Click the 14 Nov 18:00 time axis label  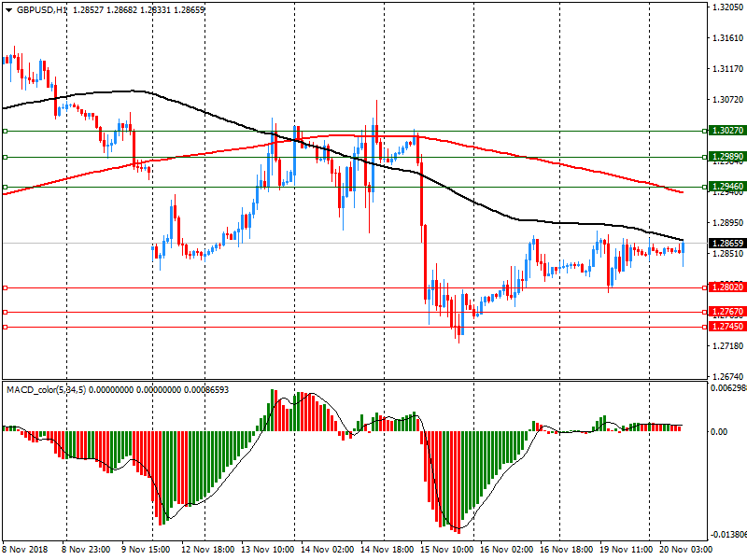point(387,550)
